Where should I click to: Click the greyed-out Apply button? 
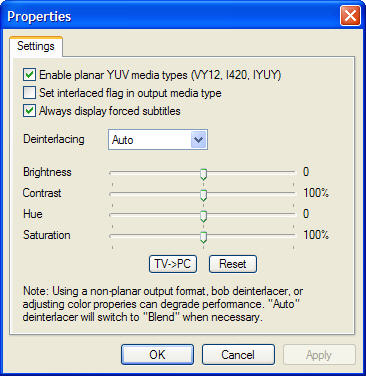click(319, 355)
